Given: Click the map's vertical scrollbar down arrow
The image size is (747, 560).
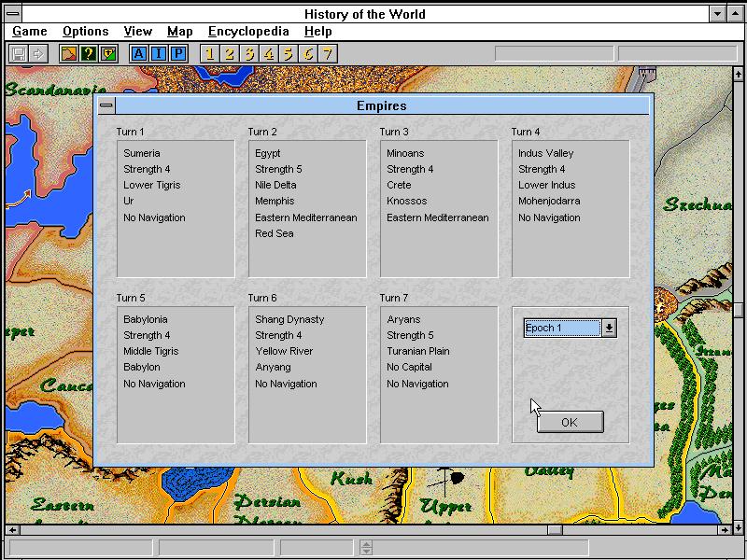Looking at the screenshot, I should 738,527.
